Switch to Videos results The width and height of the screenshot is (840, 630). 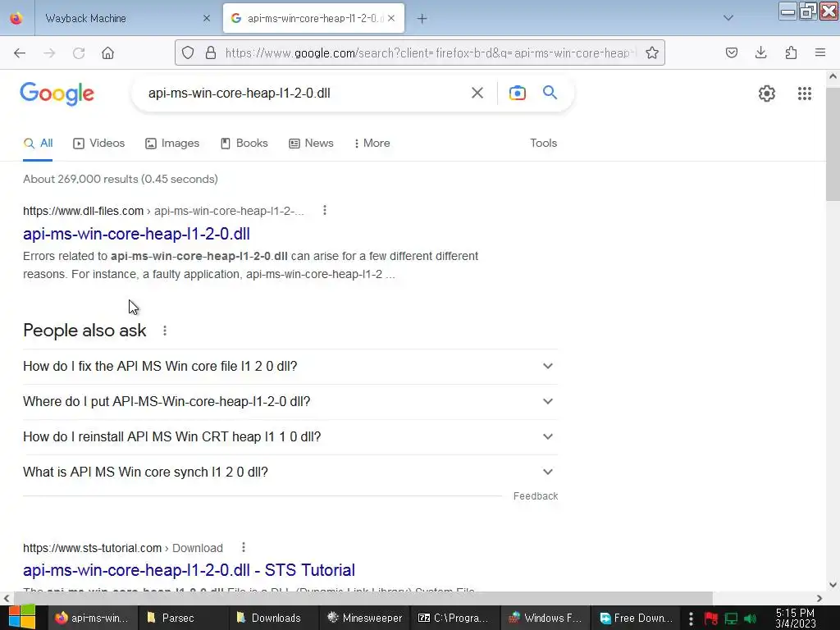99,143
